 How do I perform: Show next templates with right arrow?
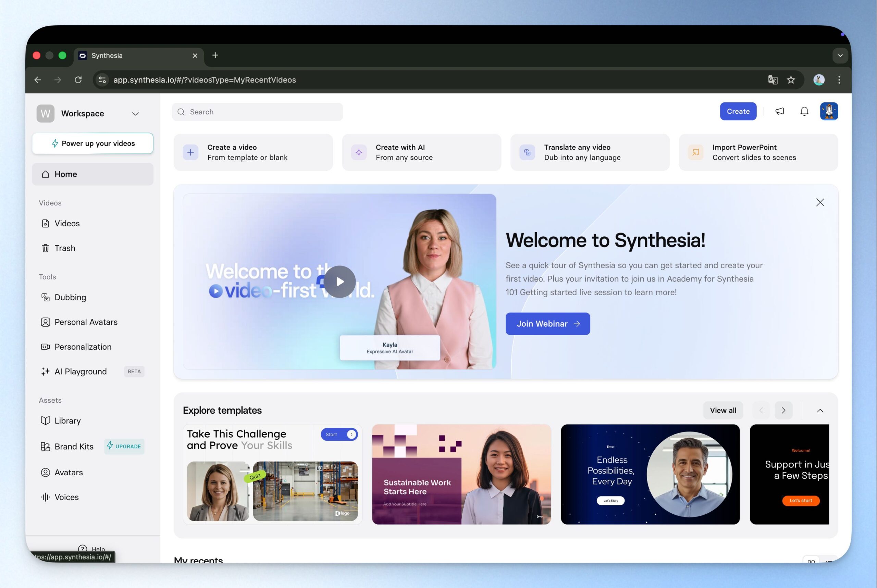coord(783,411)
